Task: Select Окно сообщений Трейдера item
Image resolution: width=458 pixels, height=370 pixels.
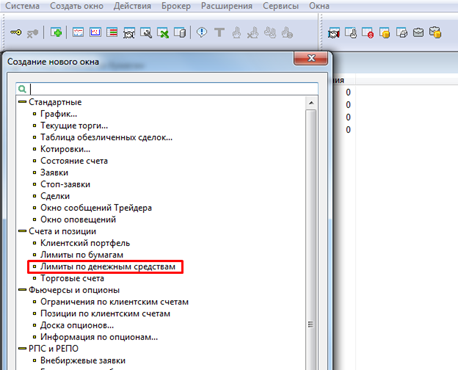Action: coord(96,208)
